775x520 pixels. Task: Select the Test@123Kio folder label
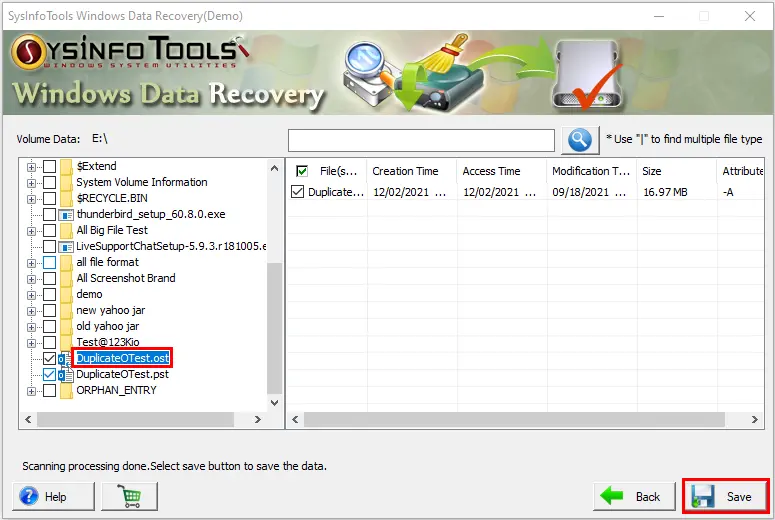(x=108, y=342)
